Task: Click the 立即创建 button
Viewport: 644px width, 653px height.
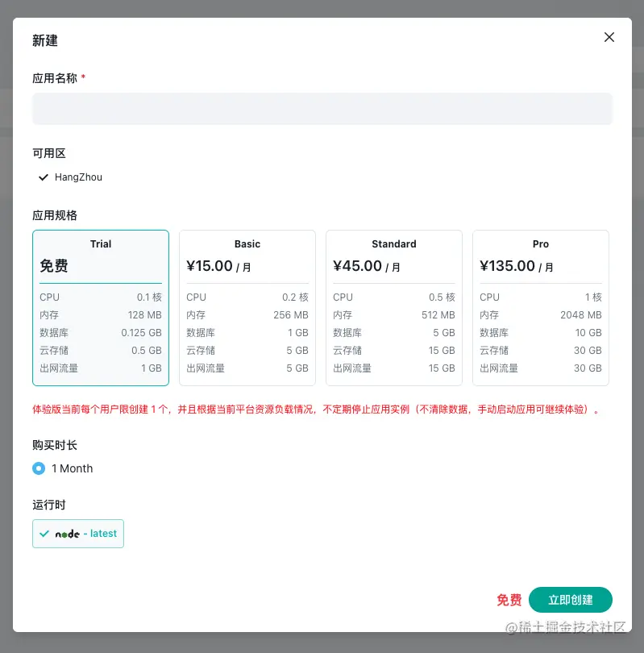Action: [571, 600]
